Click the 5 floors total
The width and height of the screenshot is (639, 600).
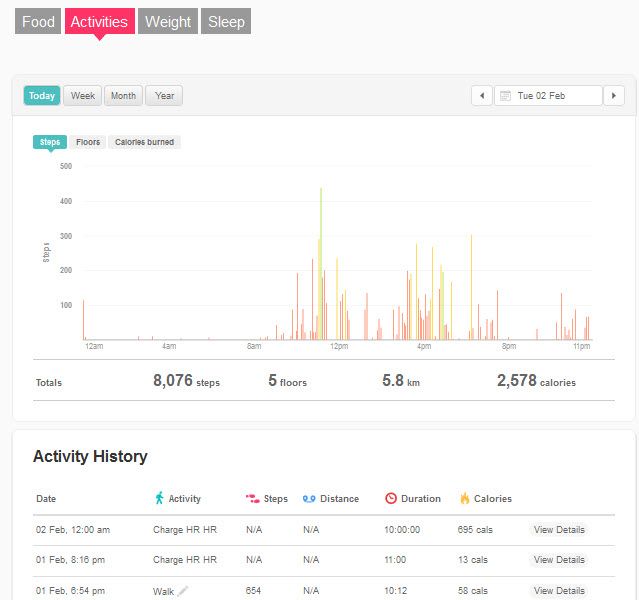point(287,381)
